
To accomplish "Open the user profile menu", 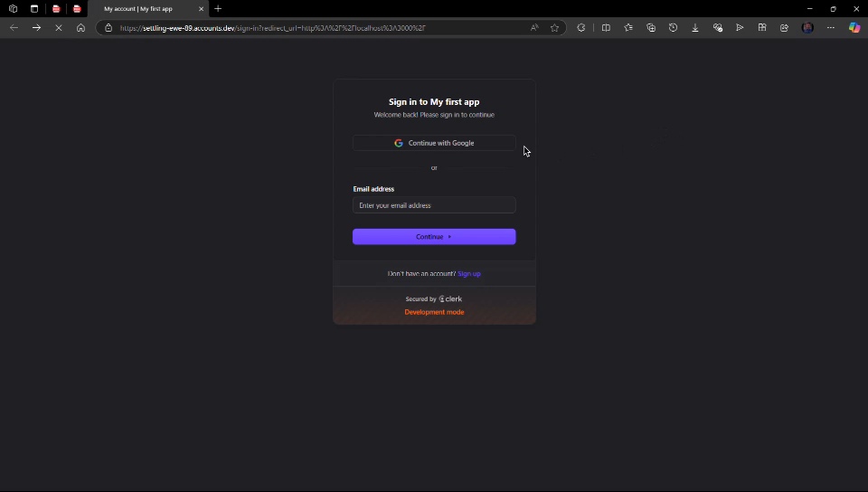I will (x=807, y=28).
